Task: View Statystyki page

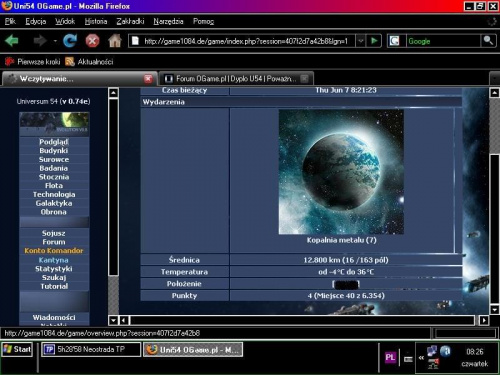Action: coord(54,269)
